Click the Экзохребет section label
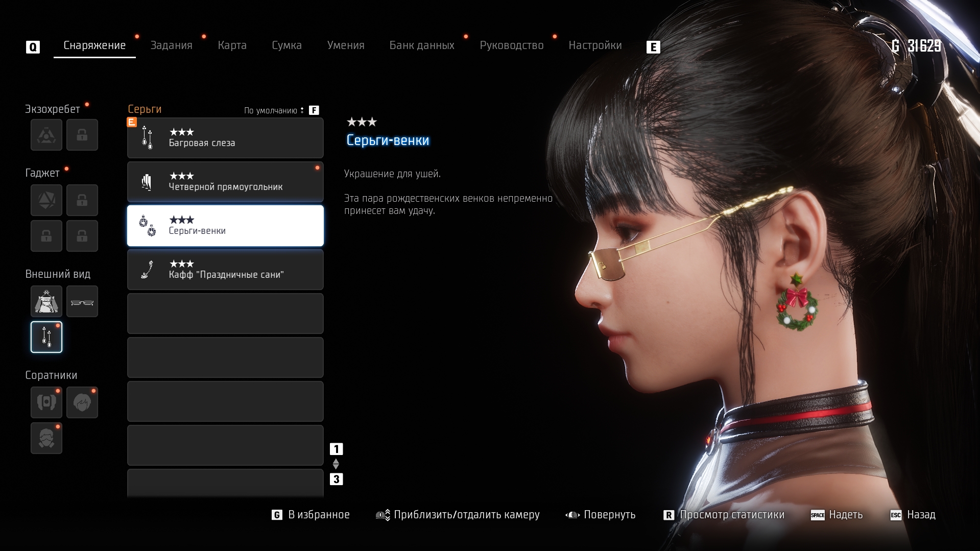The width and height of the screenshot is (980, 551). click(x=53, y=109)
